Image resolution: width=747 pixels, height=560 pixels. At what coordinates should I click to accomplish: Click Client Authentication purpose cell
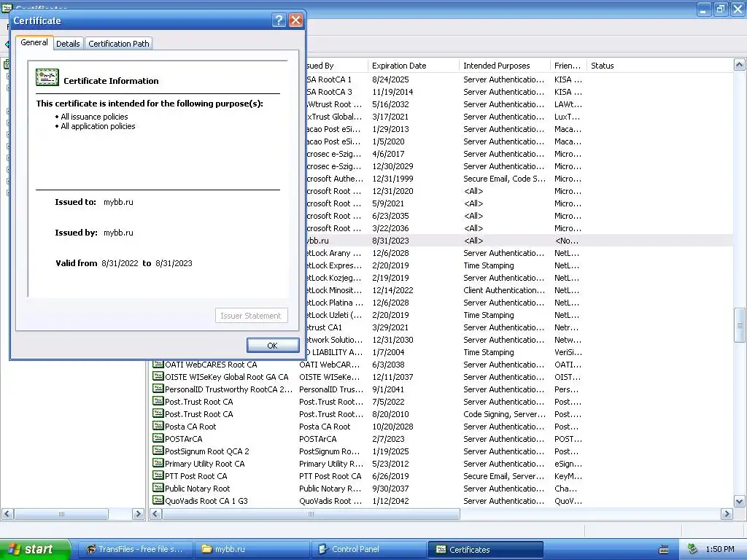(x=504, y=290)
